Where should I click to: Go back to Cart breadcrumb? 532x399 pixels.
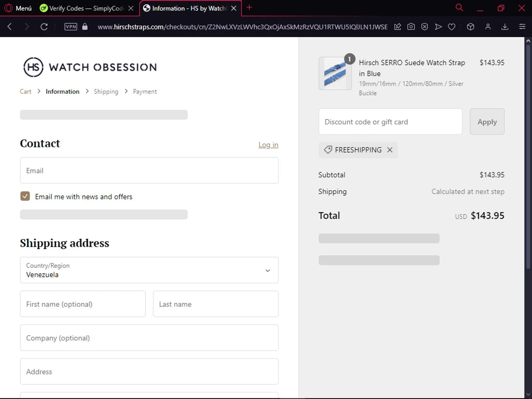pos(26,92)
